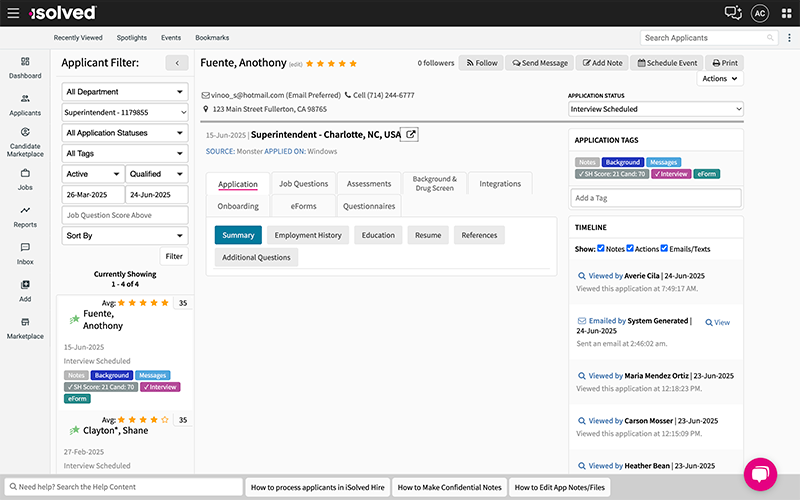Open the Actions dropdown menu
Viewport: 800px width, 500px height.
[720, 79]
